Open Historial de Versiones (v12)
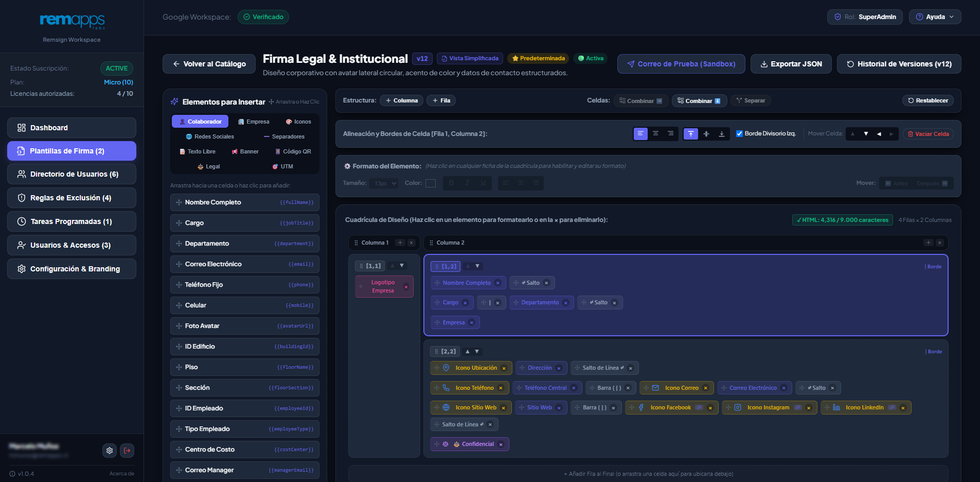980x482 pixels. click(x=899, y=64)
